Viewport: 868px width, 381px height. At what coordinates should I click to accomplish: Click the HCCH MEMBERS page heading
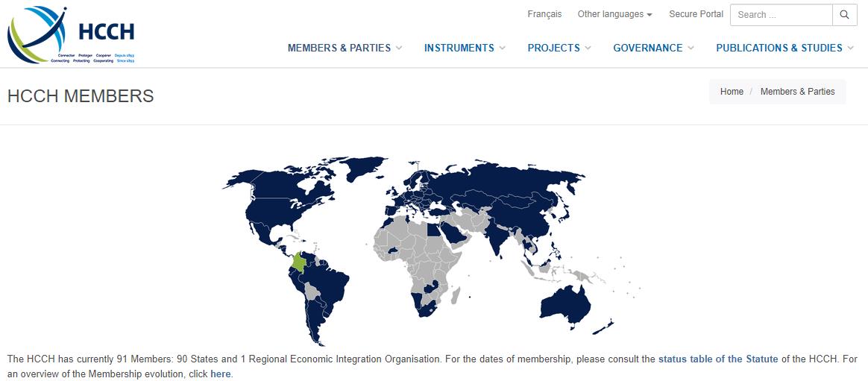(81, 95)
